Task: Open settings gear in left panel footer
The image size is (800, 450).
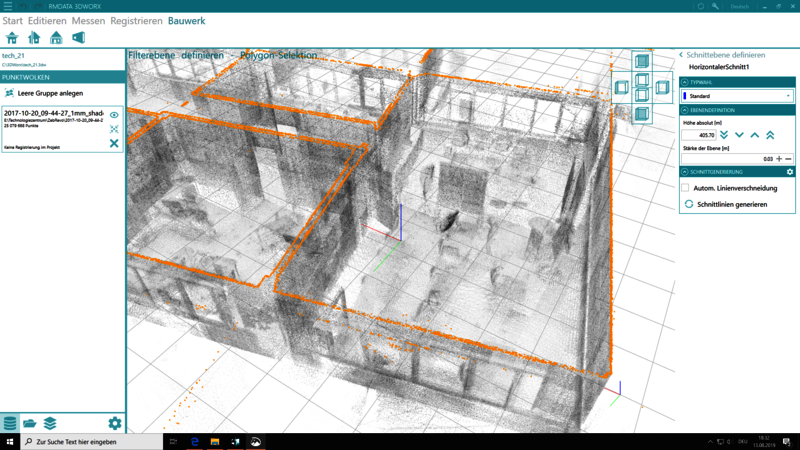Action: pos(114,424)
